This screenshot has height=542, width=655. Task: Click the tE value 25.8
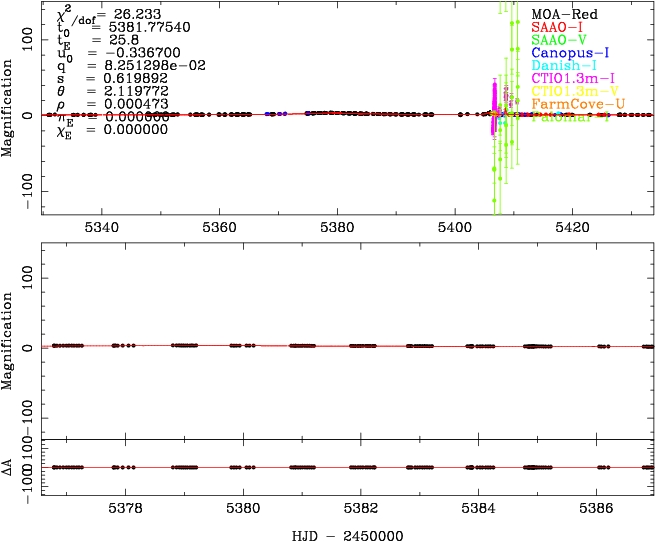[124, 40]
